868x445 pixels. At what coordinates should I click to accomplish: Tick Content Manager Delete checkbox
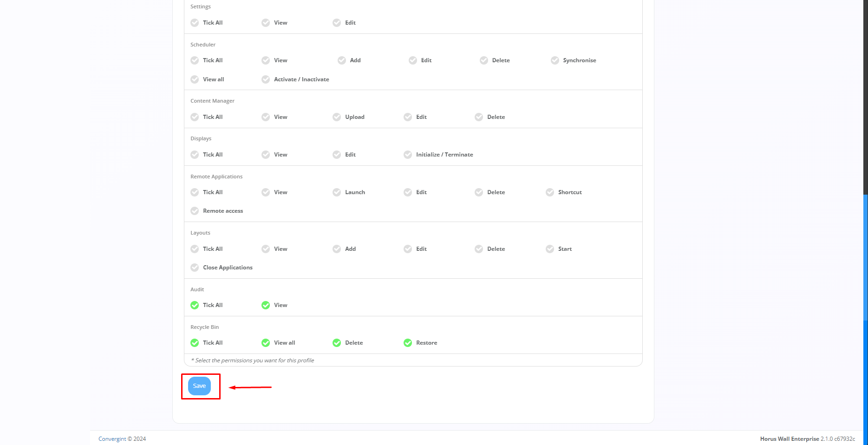click(479, 117)
